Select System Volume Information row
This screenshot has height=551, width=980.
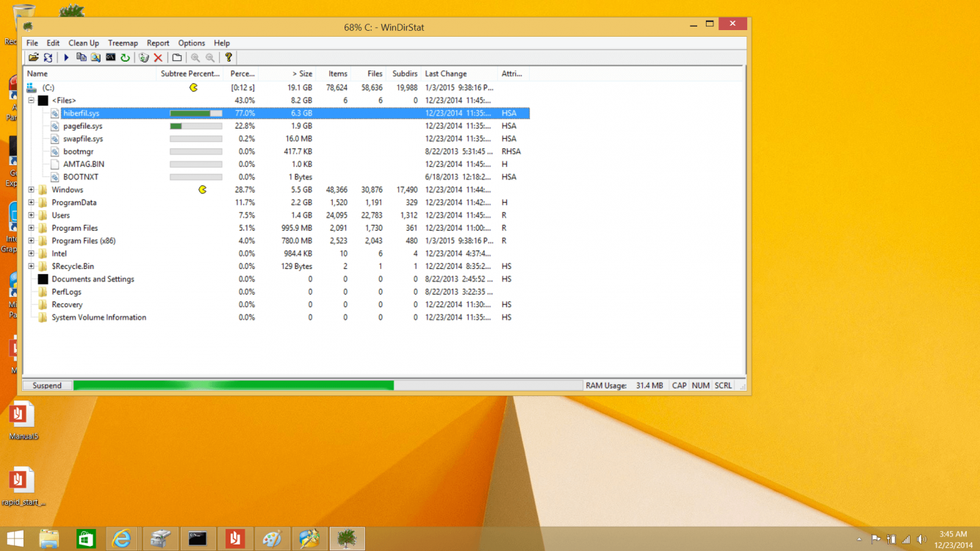click(x=277, y=317)
